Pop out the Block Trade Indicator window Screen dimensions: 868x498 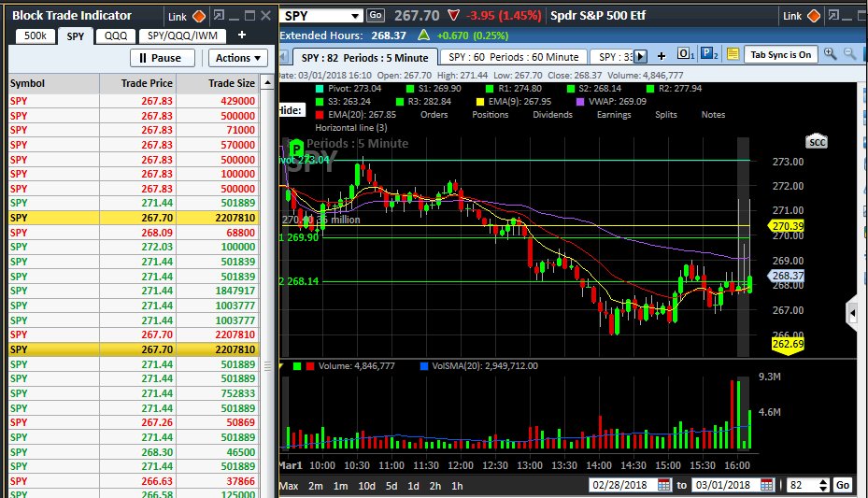click(x=219, y=16)
